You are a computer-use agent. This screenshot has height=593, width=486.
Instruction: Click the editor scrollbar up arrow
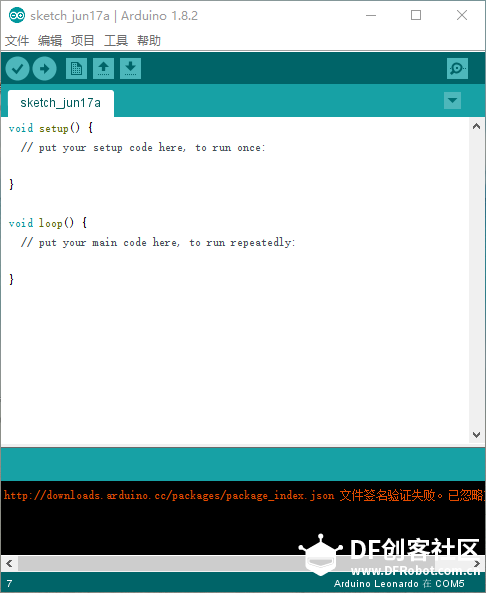tap(477, 126)
